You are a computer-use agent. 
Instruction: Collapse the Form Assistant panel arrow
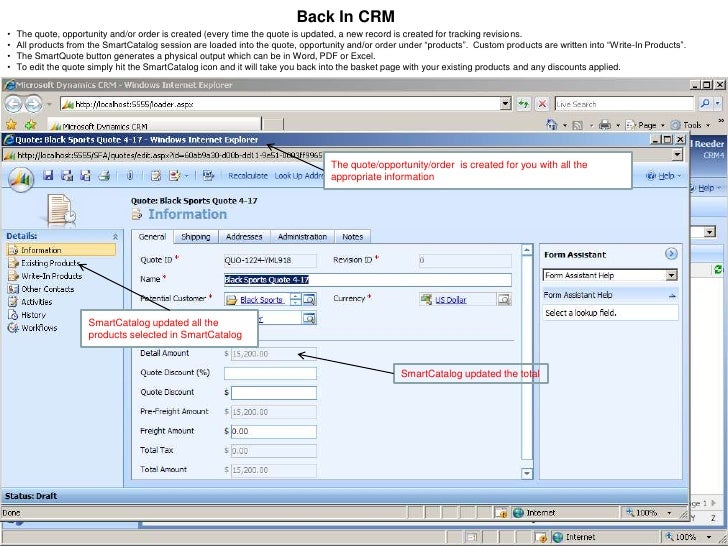coord(671,254)
